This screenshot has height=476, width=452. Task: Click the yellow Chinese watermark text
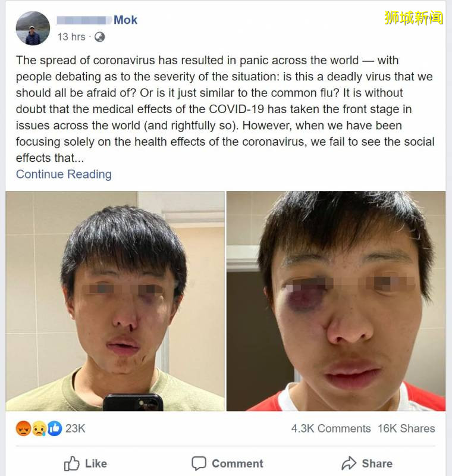tap(414, 18)
